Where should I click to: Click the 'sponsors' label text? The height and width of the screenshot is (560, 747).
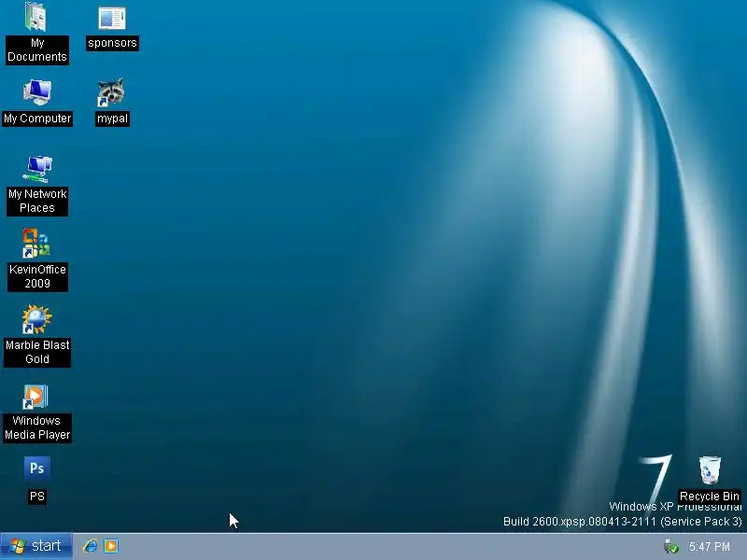[x=112, y=43]
